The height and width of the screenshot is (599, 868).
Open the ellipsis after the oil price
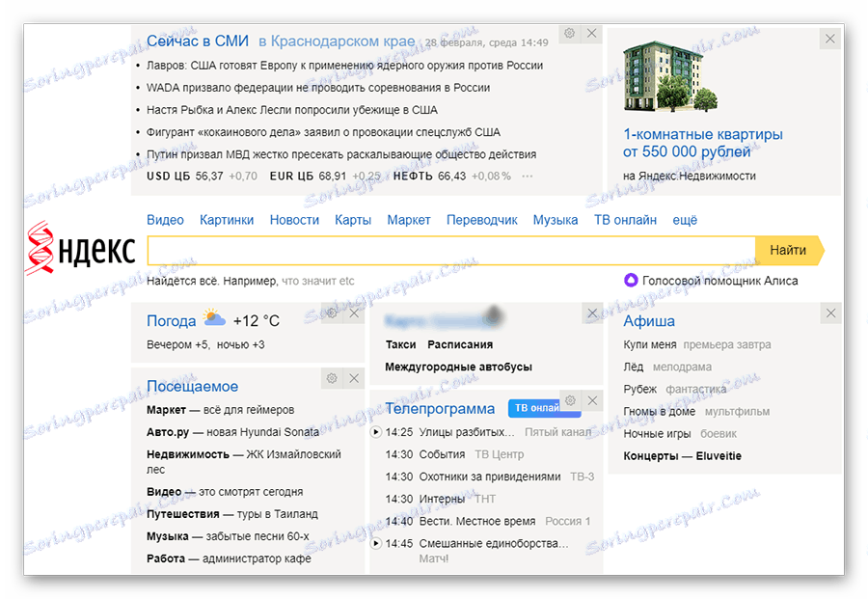(528, 177)
